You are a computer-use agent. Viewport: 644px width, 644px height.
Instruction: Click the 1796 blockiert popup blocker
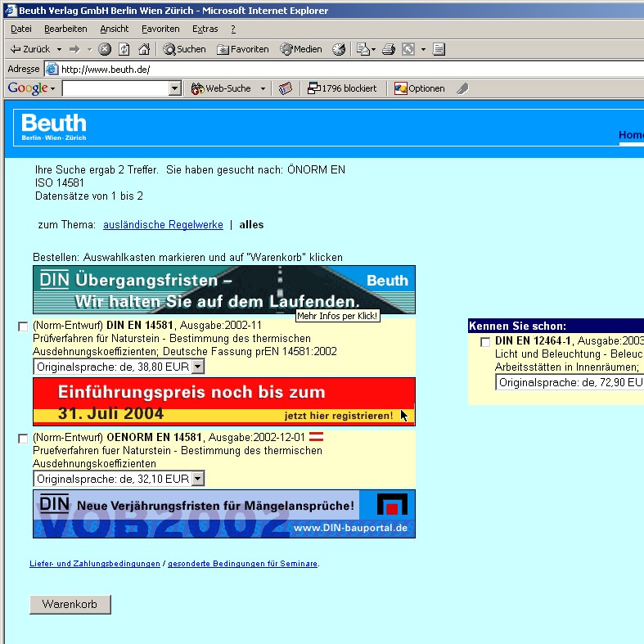pos(342,88)
